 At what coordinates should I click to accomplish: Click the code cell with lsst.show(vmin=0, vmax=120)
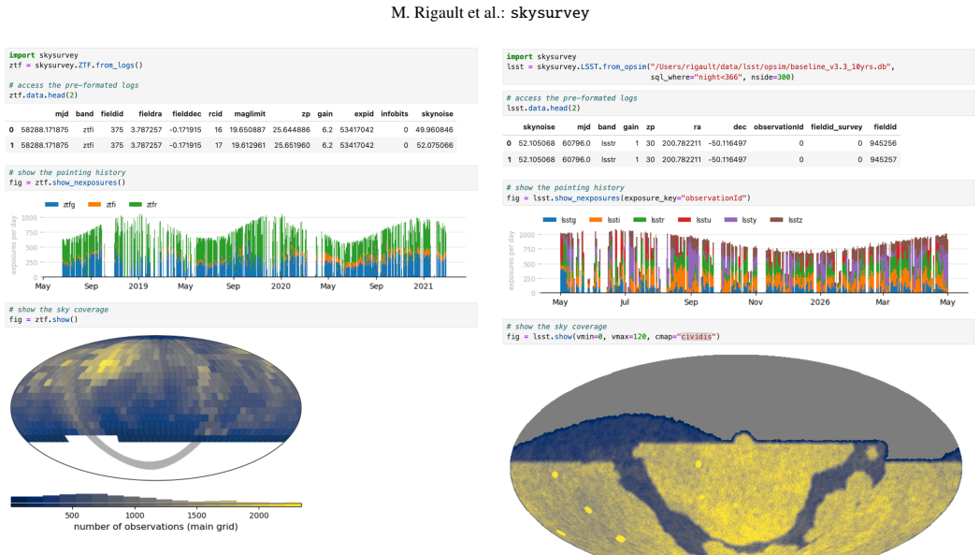[x=738, y=331]
